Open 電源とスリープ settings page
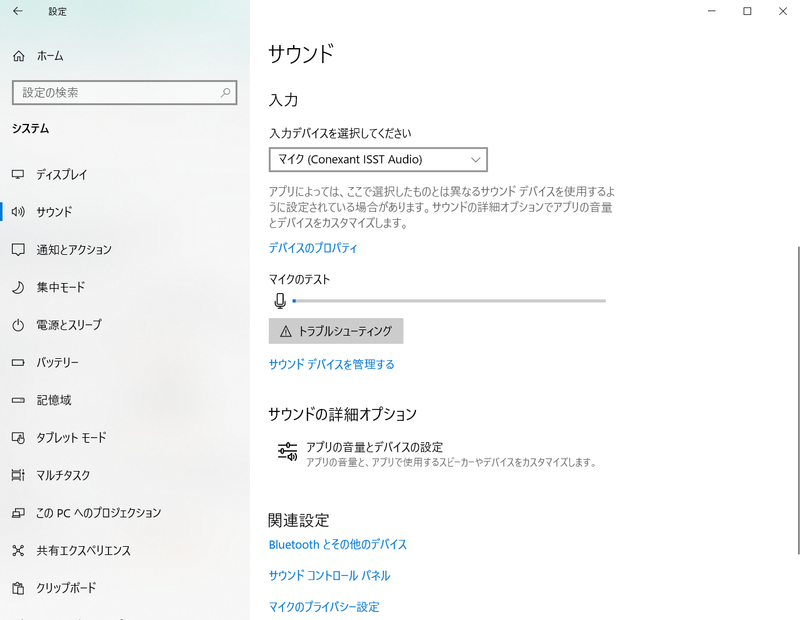Image resolution: width=800 pixels, height=620 pixels. 69,325
